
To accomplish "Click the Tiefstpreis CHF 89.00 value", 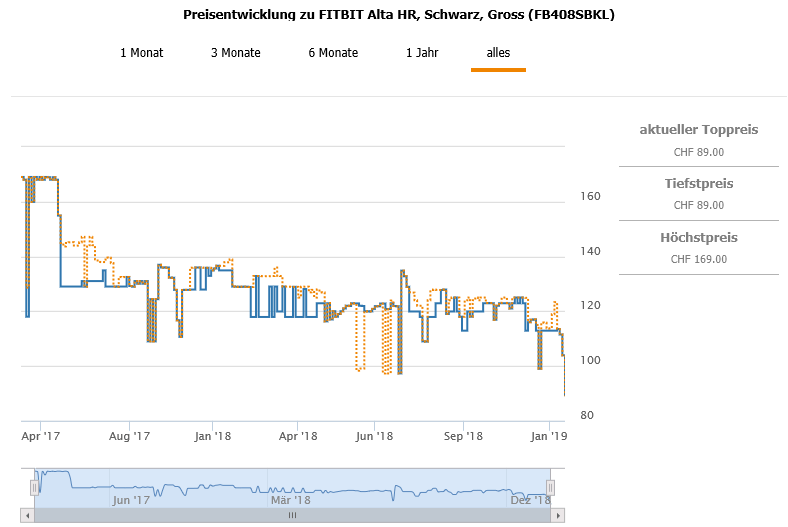I will pos(698,205).
